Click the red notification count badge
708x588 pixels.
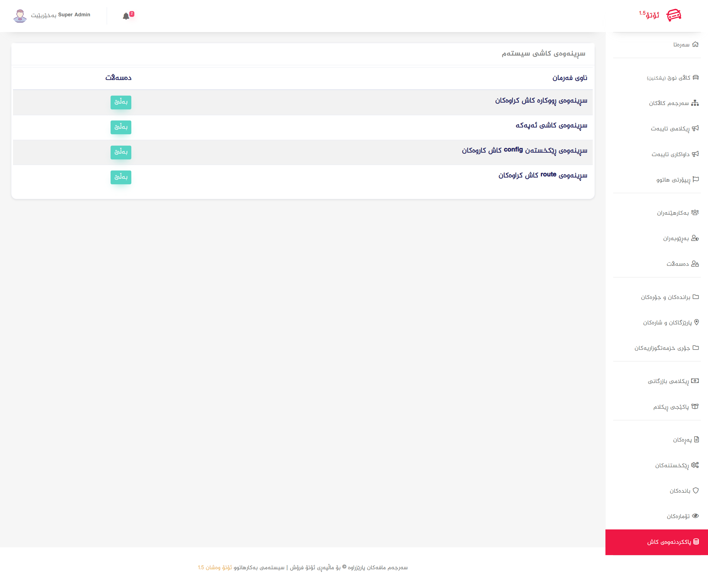coord(132,14)
